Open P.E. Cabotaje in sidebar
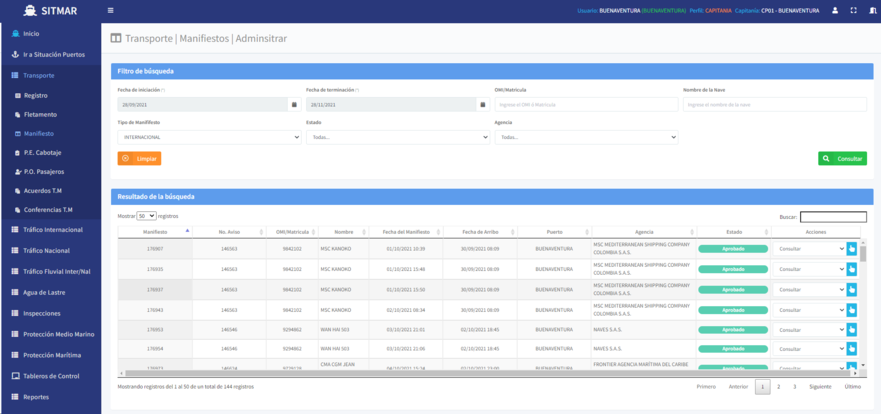 43,153
